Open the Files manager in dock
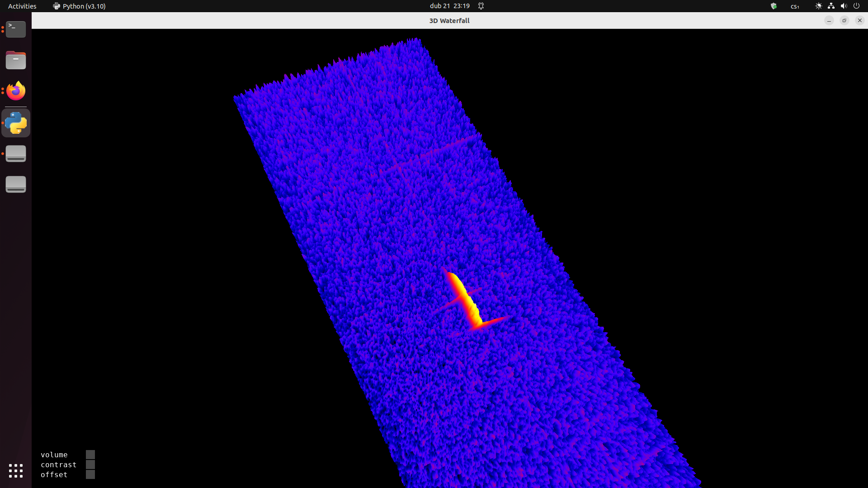The image size is (868, 488). [x=16, y=60]
